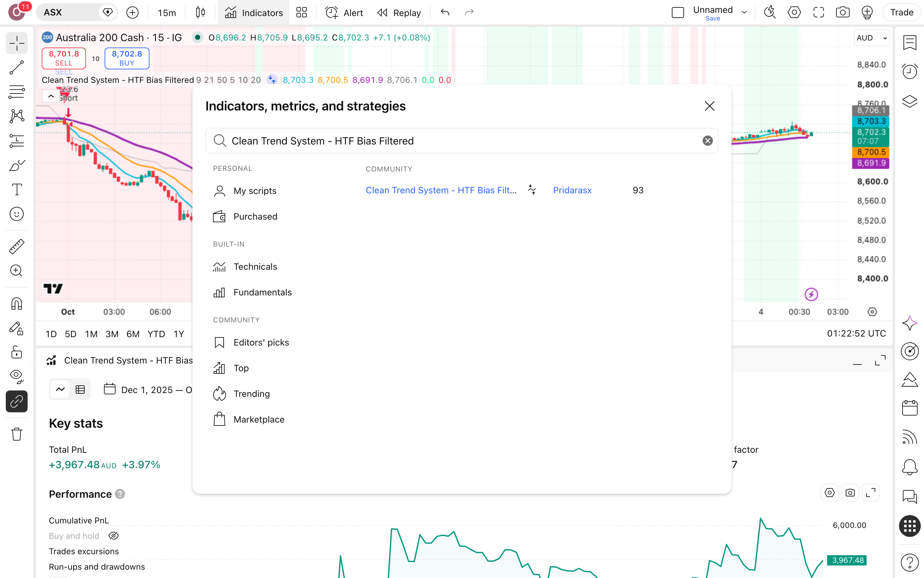924x578 pixels.
Task: Delete drawings with the trash icon
Action: [16, 434]
